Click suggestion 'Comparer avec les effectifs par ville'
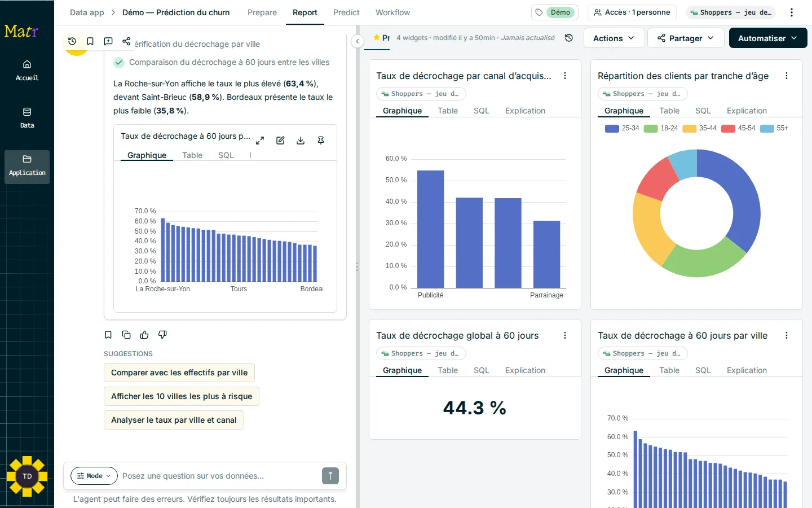The width and height of the screenshot is (812, 508). (179, 373)
